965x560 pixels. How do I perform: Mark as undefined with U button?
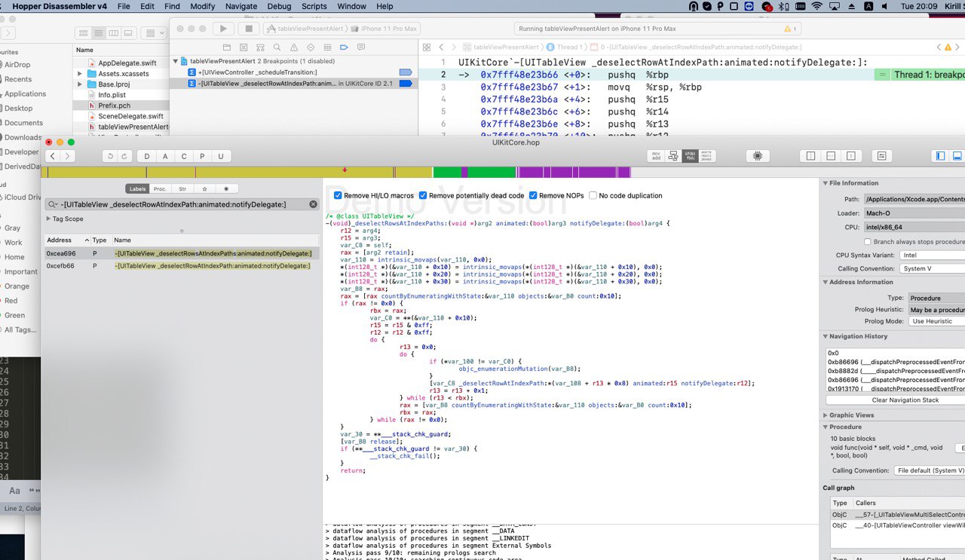pyautogui.click(x=221, y=156)
